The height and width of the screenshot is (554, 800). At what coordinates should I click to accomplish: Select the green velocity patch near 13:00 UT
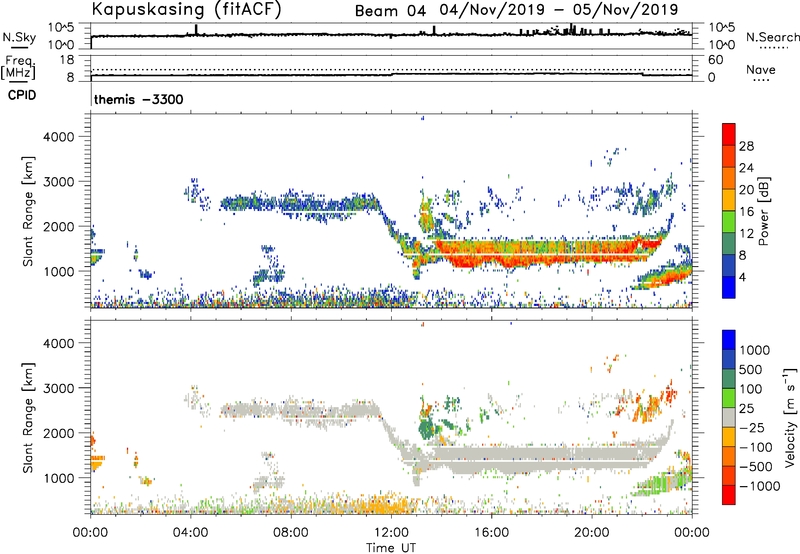[x=426, y=426]
